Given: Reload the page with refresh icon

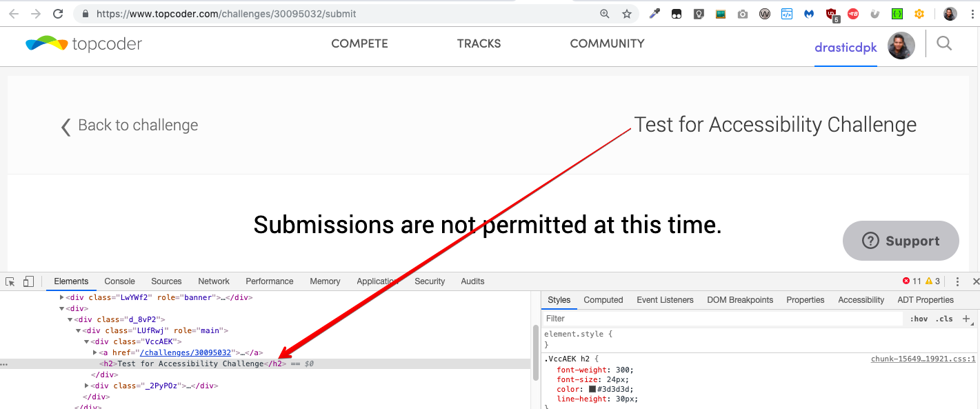Looking at the screenshot, I should (59, 14).
